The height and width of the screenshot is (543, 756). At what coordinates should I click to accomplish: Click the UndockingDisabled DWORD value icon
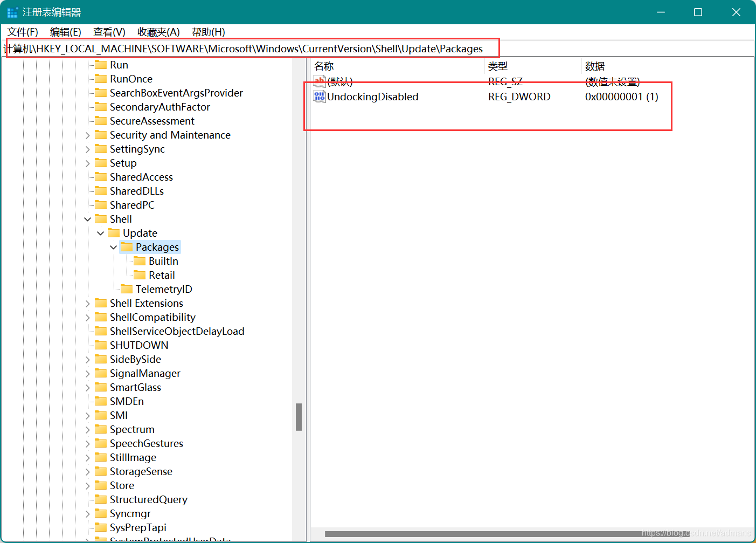point(320,97)
